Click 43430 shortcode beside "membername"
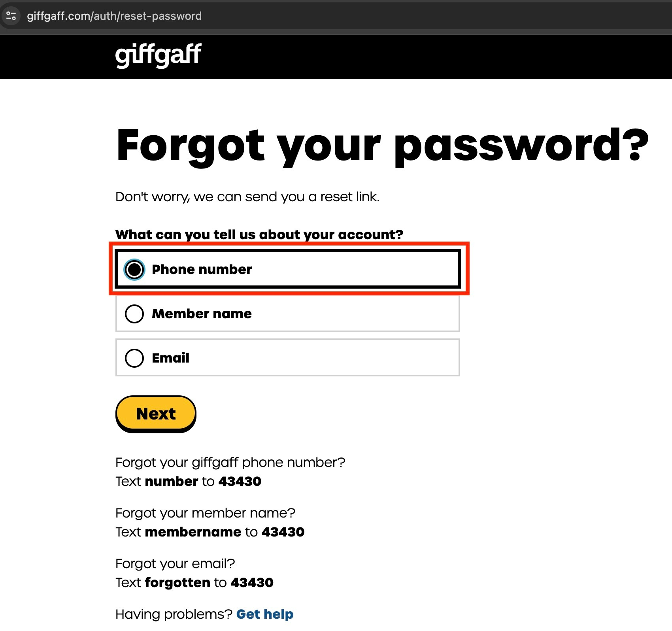The width and height of the screenshot is (672, 631). click(283, 532)
